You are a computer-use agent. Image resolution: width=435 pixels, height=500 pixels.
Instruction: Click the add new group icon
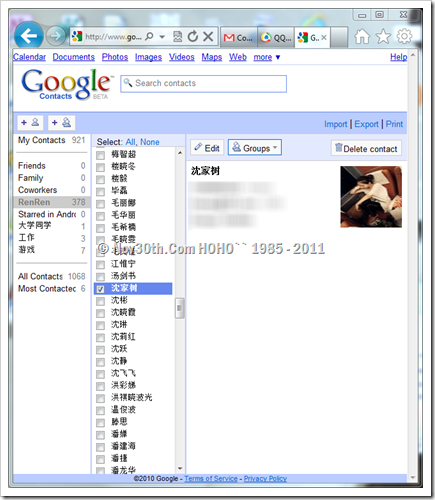[62, 123]
